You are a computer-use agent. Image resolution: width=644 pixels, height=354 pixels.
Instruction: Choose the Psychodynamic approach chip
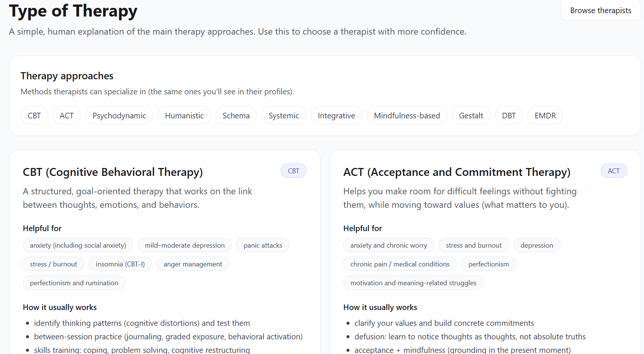[x=119, y=115]
